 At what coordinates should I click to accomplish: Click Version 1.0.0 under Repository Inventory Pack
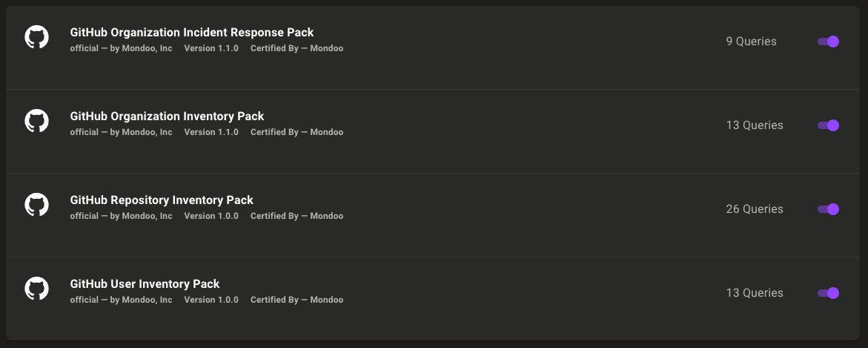tap(211, 216)
